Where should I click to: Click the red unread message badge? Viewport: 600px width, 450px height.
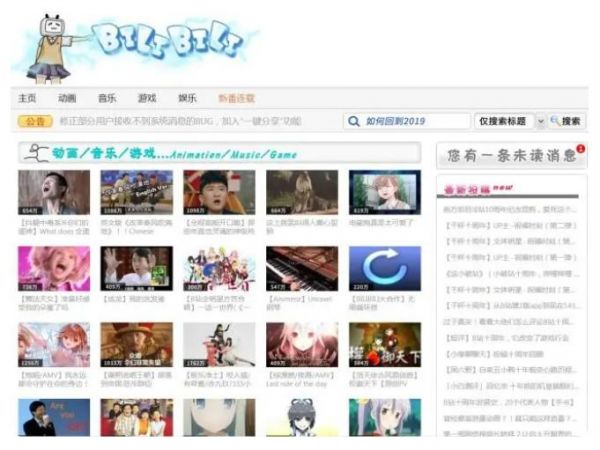(x=580, y=149)
